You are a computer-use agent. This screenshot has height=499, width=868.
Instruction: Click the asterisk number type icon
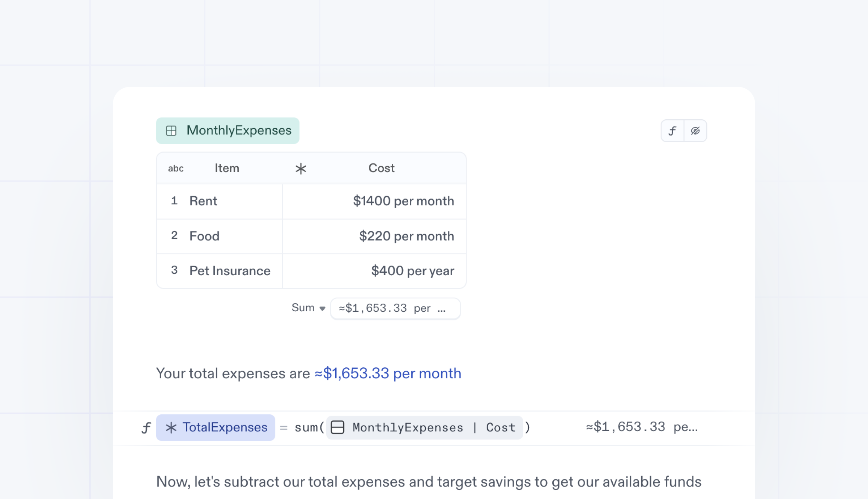301,169
